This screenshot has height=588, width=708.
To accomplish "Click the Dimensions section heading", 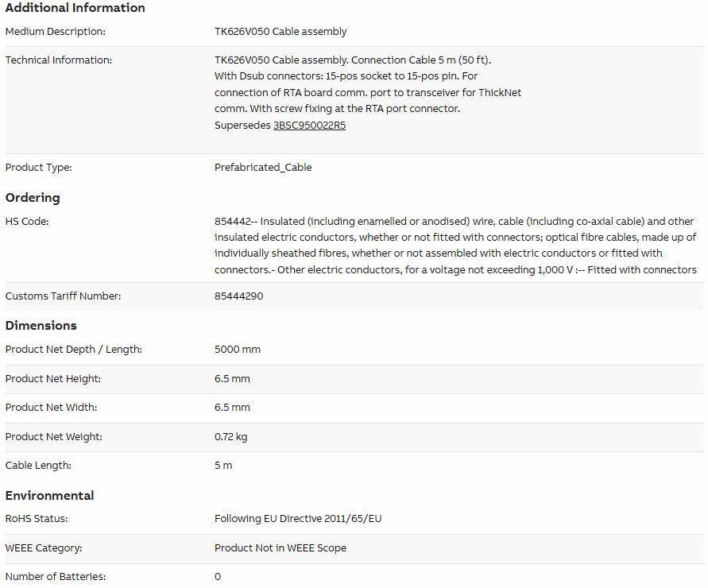I will (41, 326).
